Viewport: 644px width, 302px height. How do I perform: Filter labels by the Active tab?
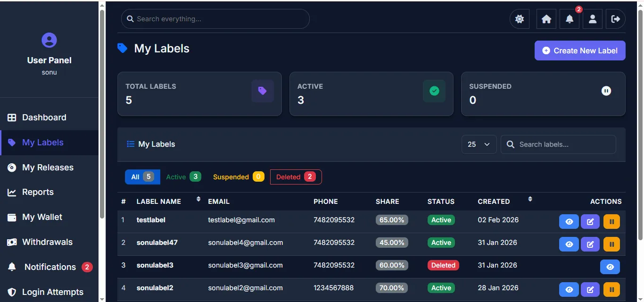point(184,177)
